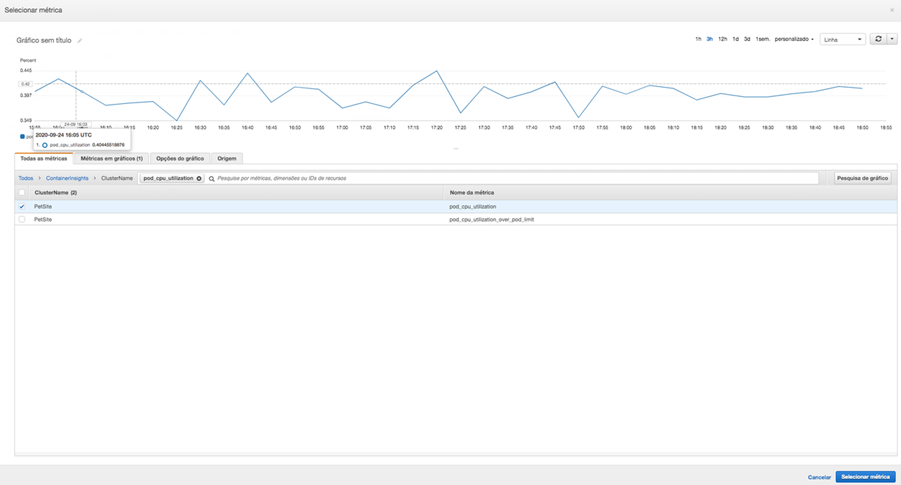Set time range to 12h

pos(722,39)
